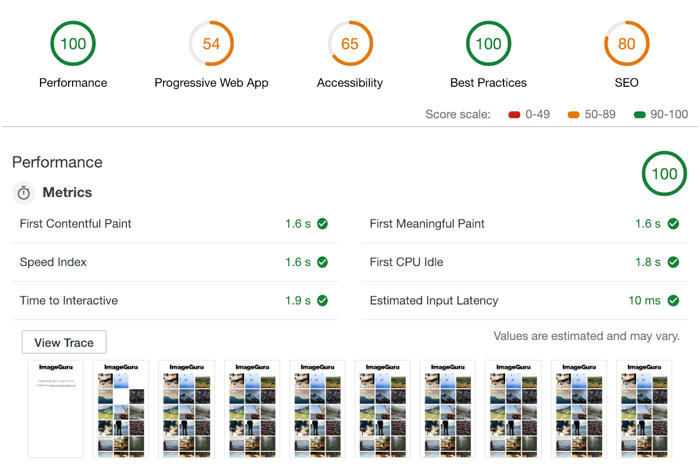Jump to the Progressive Web App section label

[211, 83]
